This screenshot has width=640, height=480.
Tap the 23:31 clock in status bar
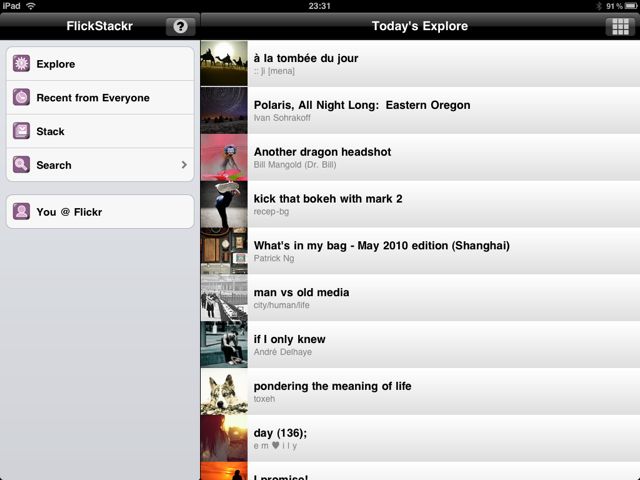320,6
